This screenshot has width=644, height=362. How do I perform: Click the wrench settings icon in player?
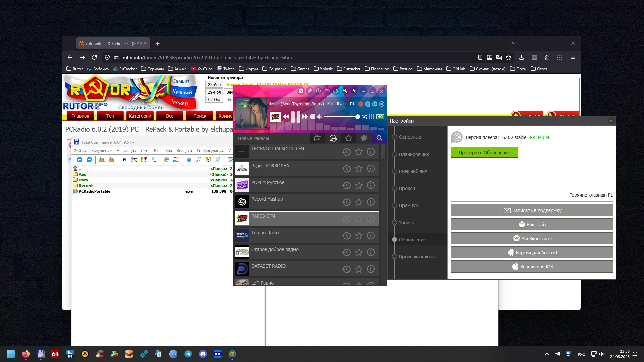tap(345, 91)
